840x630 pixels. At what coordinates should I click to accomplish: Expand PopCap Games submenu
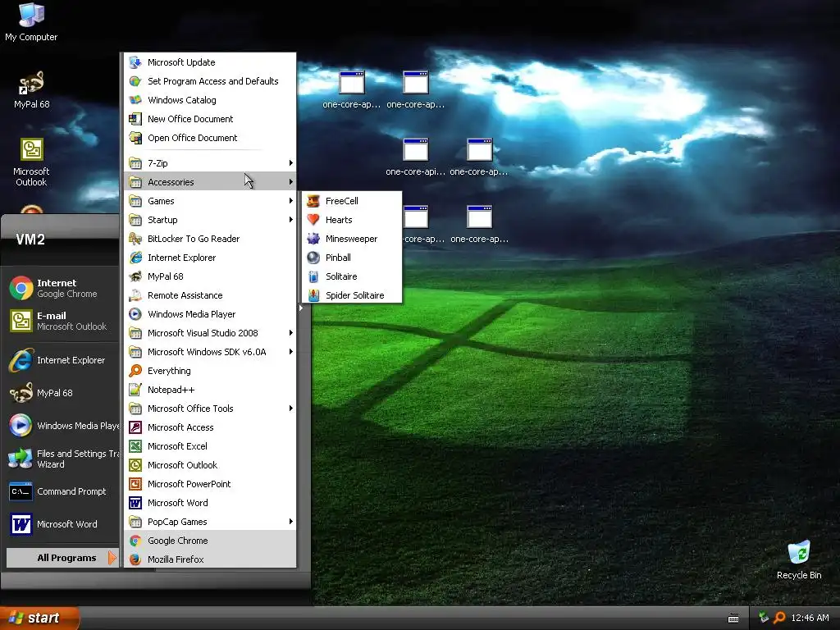coord(210,522)
